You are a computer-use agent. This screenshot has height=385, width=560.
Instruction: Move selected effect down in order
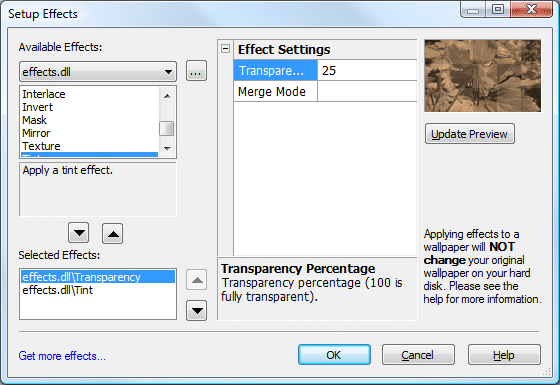coord(196,310)
